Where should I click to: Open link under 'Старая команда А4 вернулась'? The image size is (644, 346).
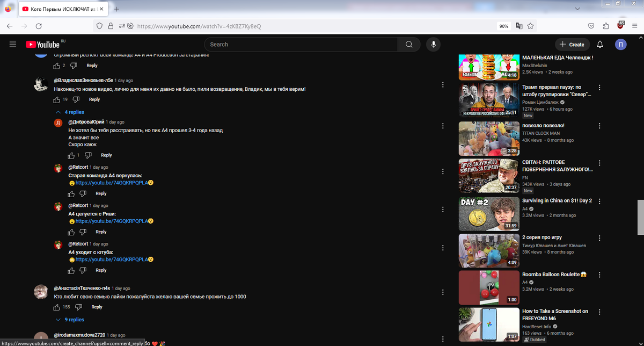[x=112, y=183]
